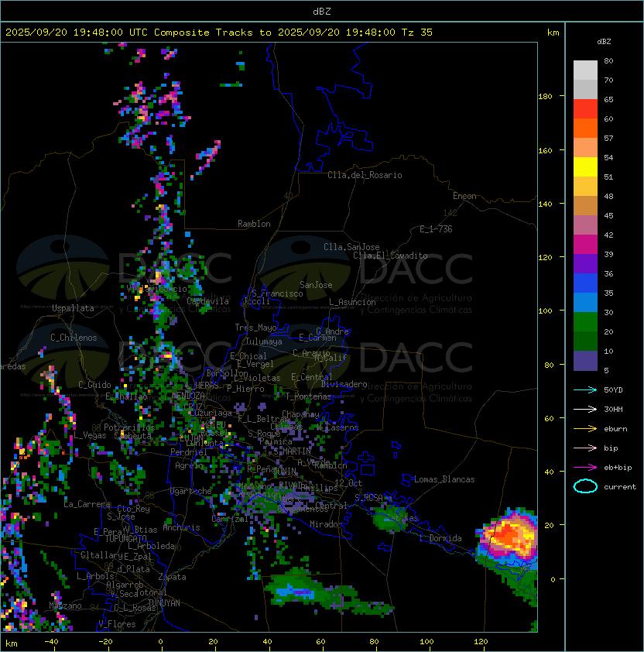Screen dimensions: 644x652
Task: Click the -40 tick on the bottom axis
Action: point(51,642)
